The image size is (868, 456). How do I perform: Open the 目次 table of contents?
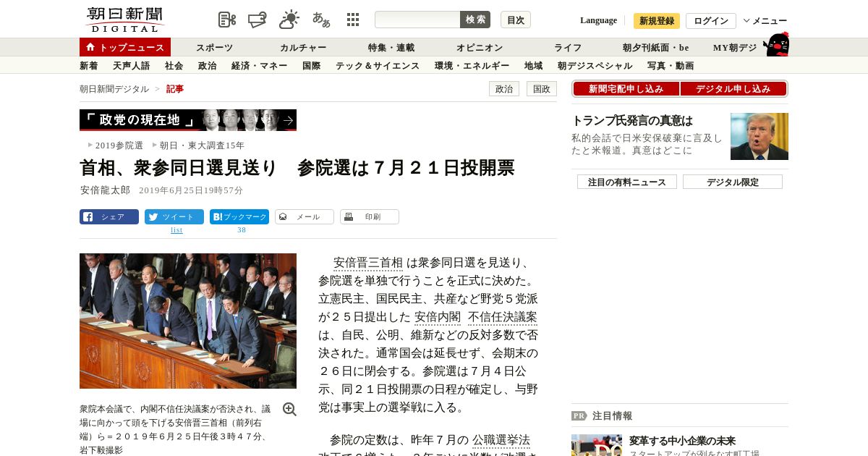[516, 20]
